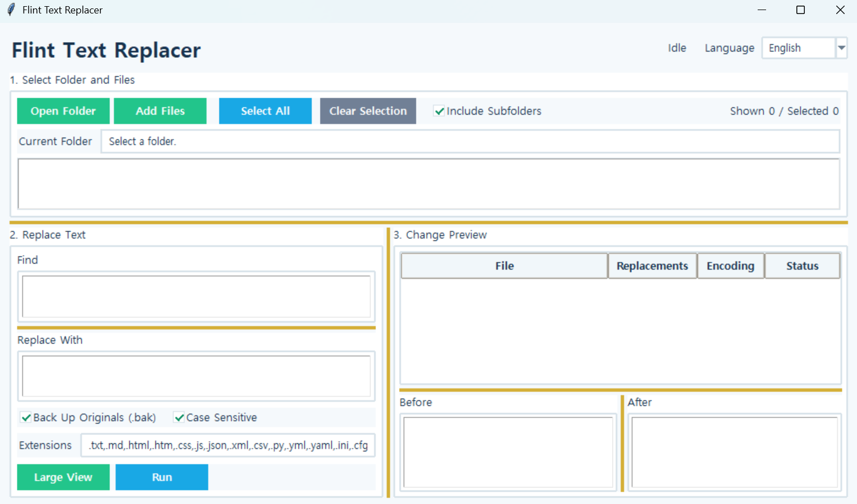Sort by the Replacements column header
The width and height of the screenshot is (857, 504).
click(652, 266)
